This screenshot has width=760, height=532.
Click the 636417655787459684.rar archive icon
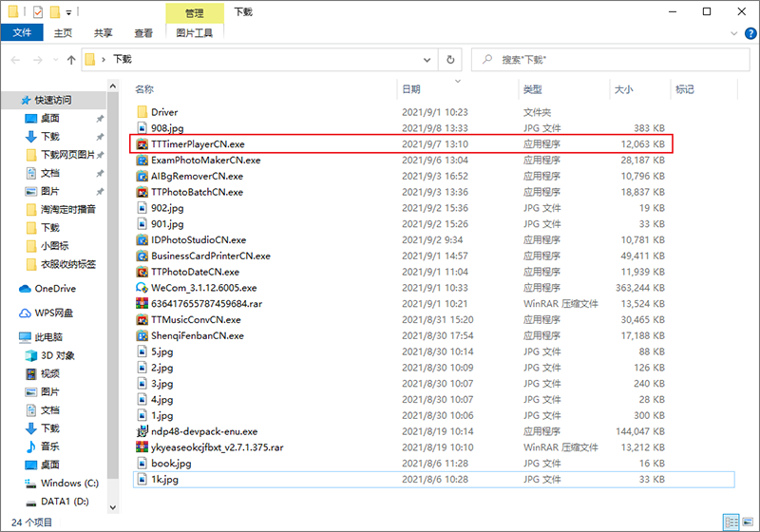142,304
